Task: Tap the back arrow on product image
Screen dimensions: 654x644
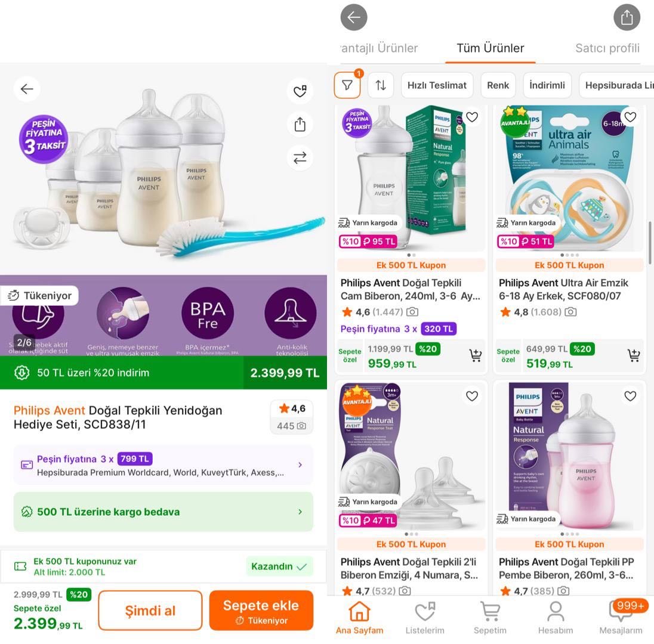Action: point(27,89)
